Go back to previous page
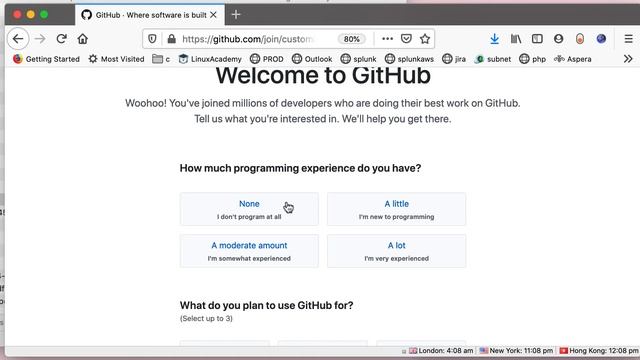 (18, 39)
